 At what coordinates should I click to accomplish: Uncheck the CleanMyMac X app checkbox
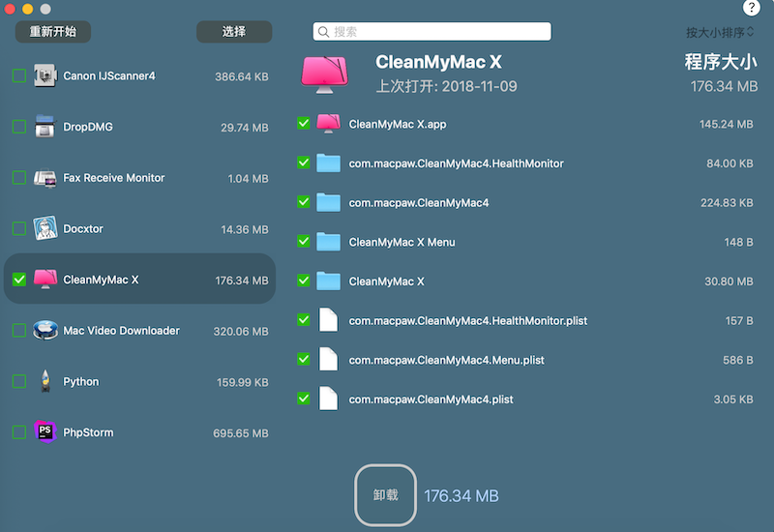click(19, 280)
